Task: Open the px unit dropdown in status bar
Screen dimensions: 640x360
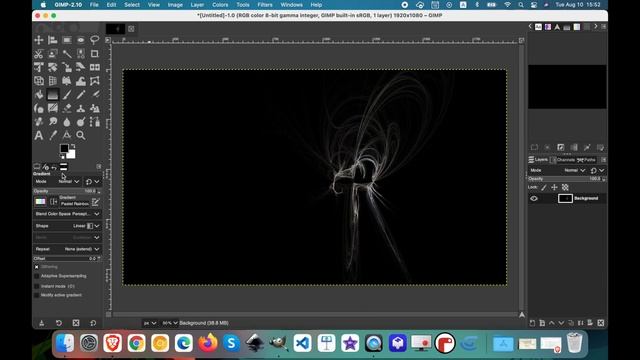Action: click(x=150, y=323)
